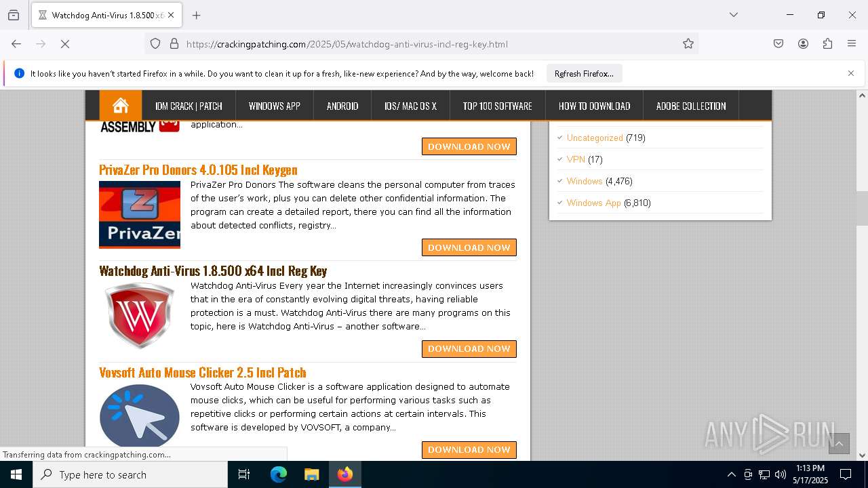Go back to previous page
868x488 pixels.
(16, 44)
